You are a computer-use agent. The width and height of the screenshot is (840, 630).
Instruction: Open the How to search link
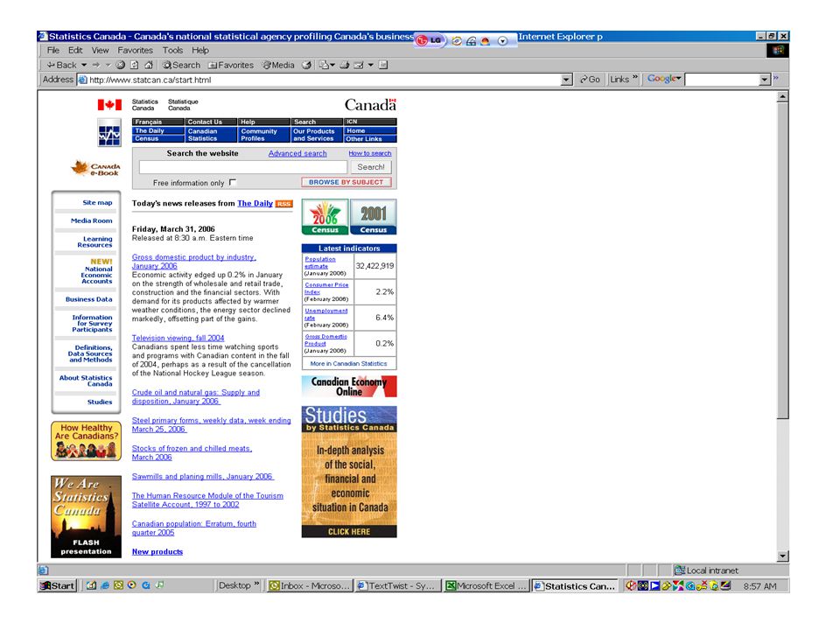(x=369, y=153)
